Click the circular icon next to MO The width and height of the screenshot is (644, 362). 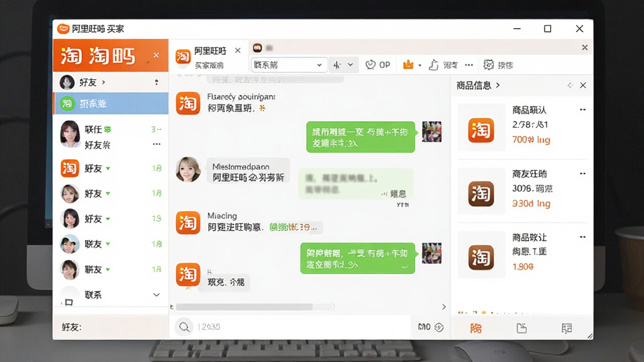click(438, 327)
